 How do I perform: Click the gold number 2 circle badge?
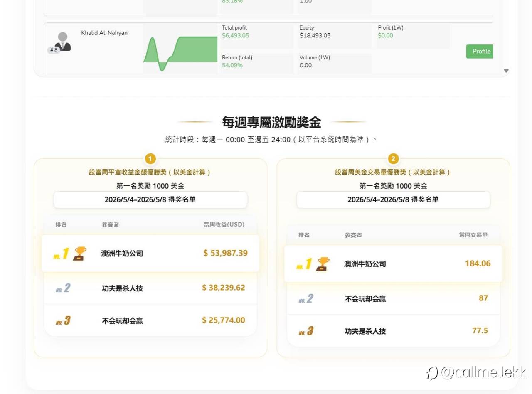point(393,159)
